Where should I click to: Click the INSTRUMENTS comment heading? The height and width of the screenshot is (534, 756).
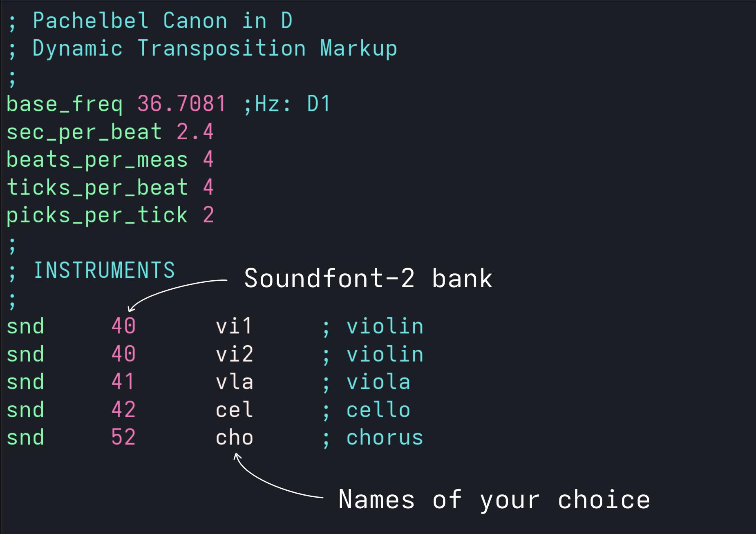(x=104, y=270)
